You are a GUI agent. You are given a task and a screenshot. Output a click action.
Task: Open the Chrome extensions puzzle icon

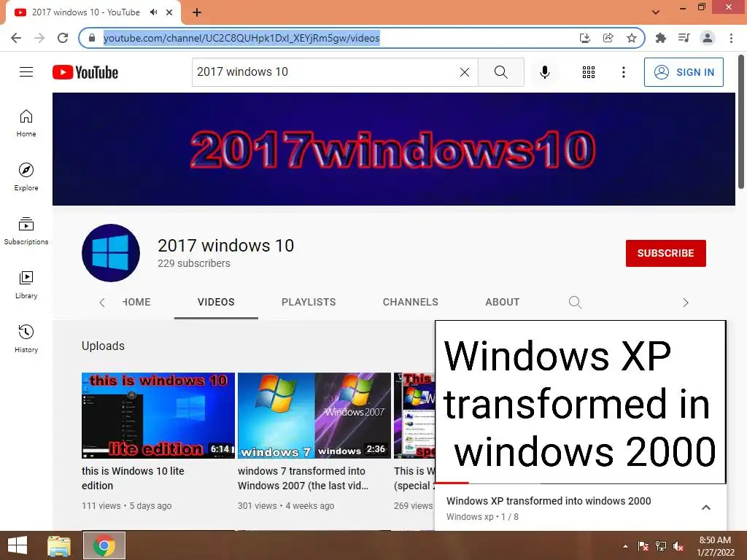[x=661, y=38]
